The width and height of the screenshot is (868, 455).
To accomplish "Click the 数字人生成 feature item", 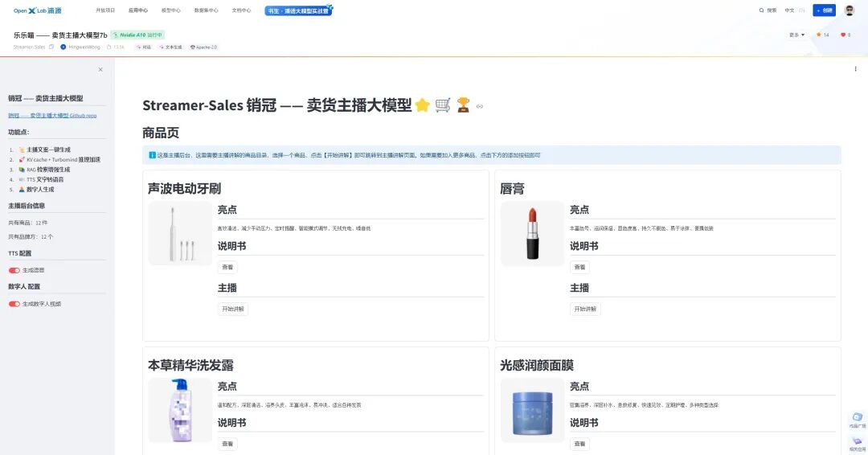I will (36, 189).
